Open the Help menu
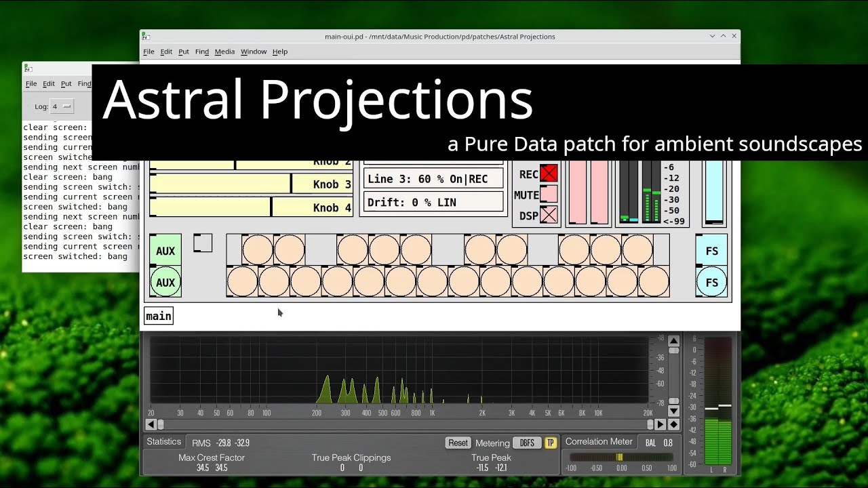Image resolution: width=868 pixels, height=488 pixels. [x=280, y=52]
